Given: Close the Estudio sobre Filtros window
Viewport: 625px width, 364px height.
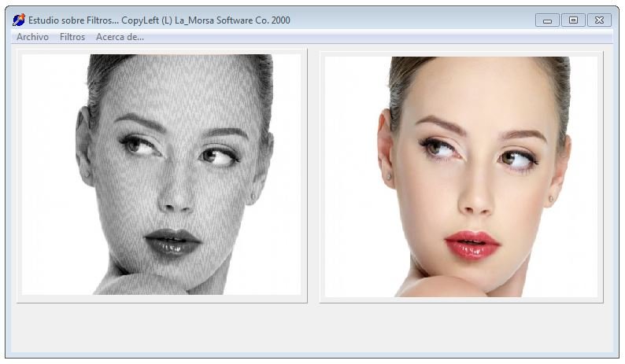Looking at the screenshot, I should click(x=599, y=20).
